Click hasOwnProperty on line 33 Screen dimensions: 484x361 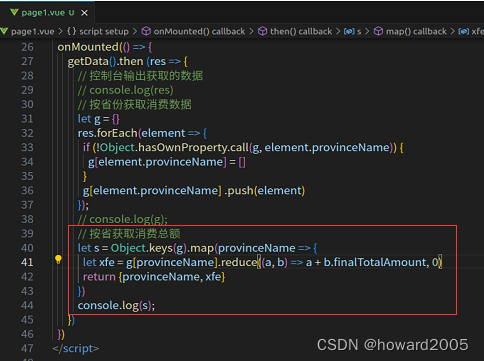pyautogui.click(x=183, y=148)
